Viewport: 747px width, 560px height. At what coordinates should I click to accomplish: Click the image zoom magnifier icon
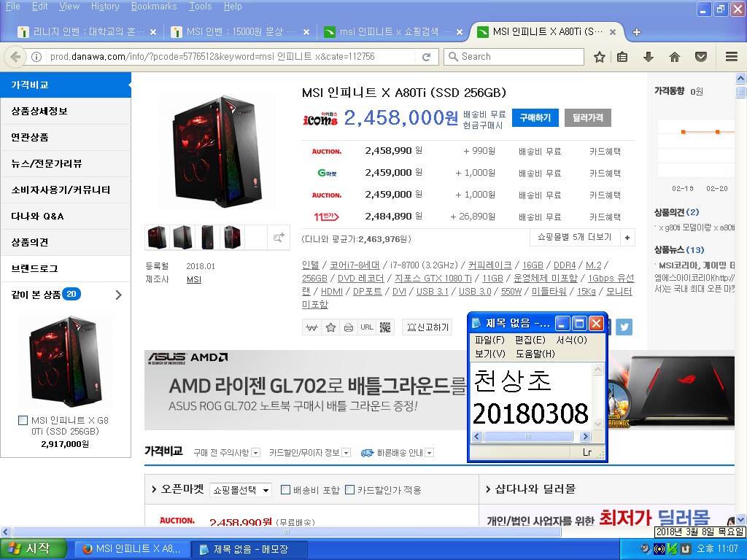[279, 238]
